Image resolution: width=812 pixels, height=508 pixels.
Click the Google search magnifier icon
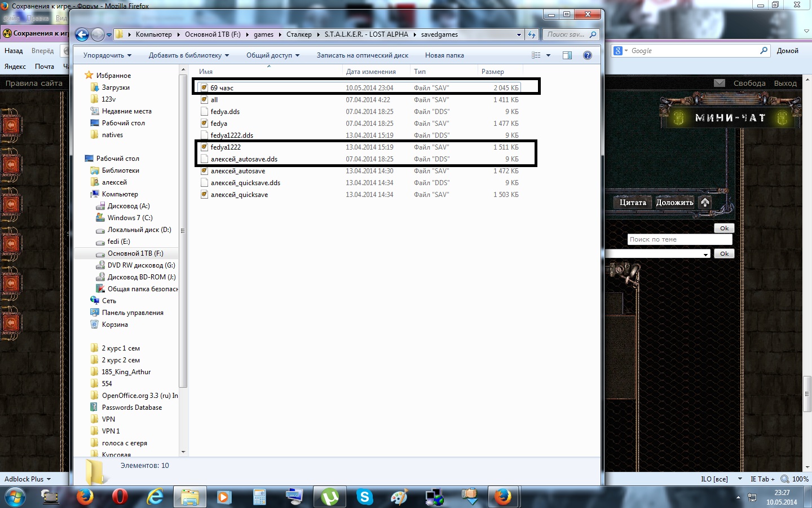764,51
